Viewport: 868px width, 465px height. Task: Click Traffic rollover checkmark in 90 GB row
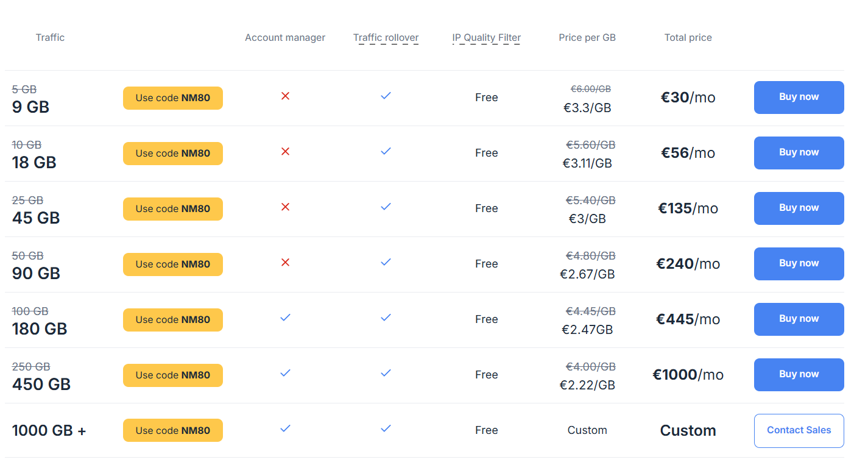tap(386, 262)
